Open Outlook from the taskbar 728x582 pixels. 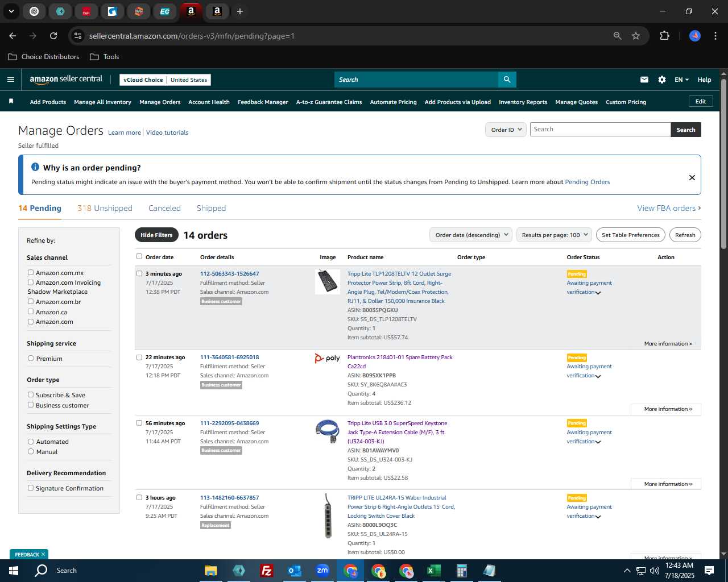point(294,571)
